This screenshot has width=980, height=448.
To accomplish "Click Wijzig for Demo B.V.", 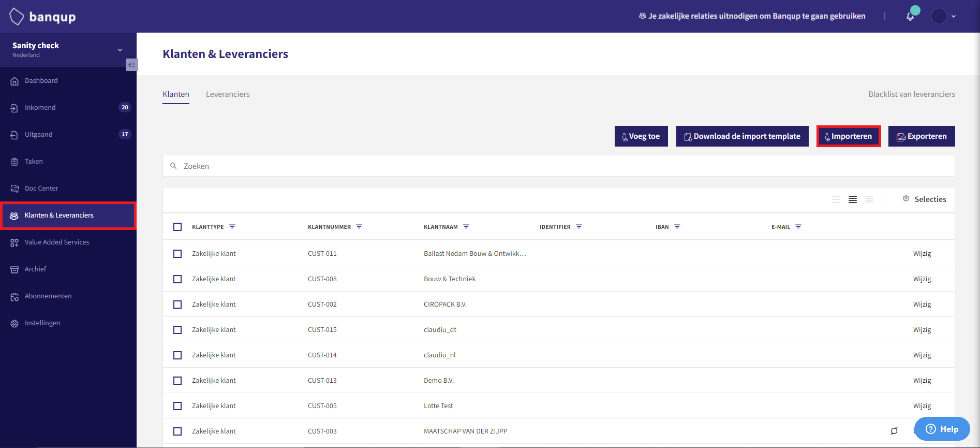I will 922,381.
